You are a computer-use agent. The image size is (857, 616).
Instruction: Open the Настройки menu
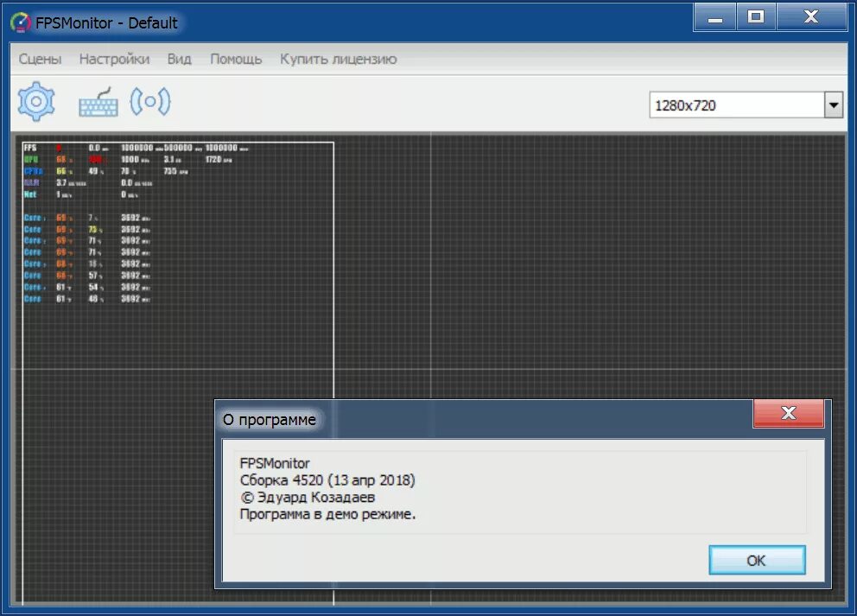pyautogui.click(x=114, y=59)
